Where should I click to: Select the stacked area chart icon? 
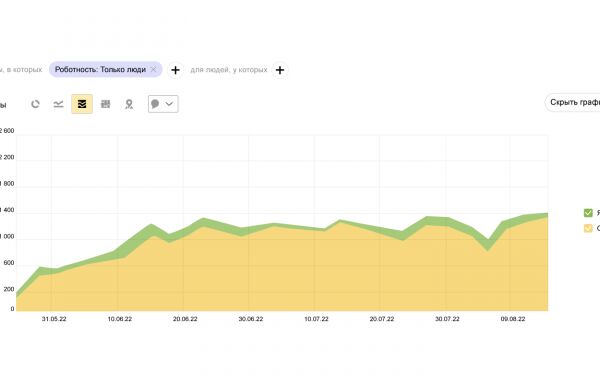tap(82, 104)
